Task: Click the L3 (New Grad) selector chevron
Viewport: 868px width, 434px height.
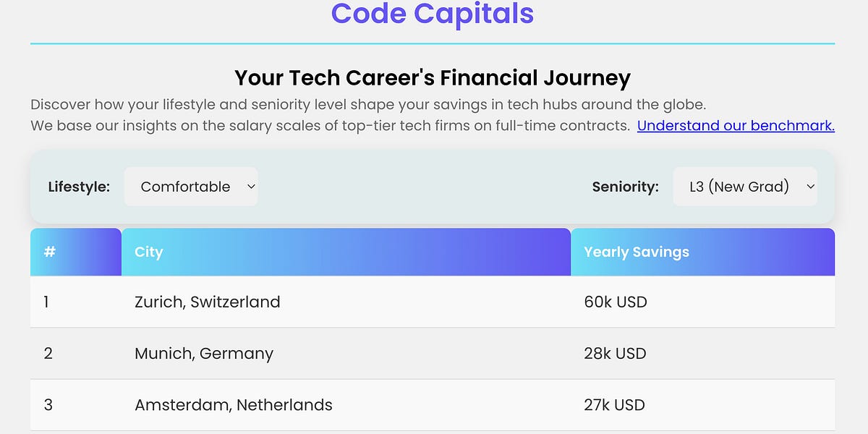Action: pos(810,186)
